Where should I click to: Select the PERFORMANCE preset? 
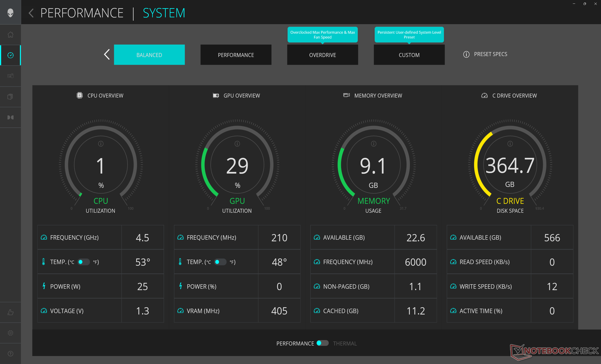pyautogui.click(x=236, y=55)
